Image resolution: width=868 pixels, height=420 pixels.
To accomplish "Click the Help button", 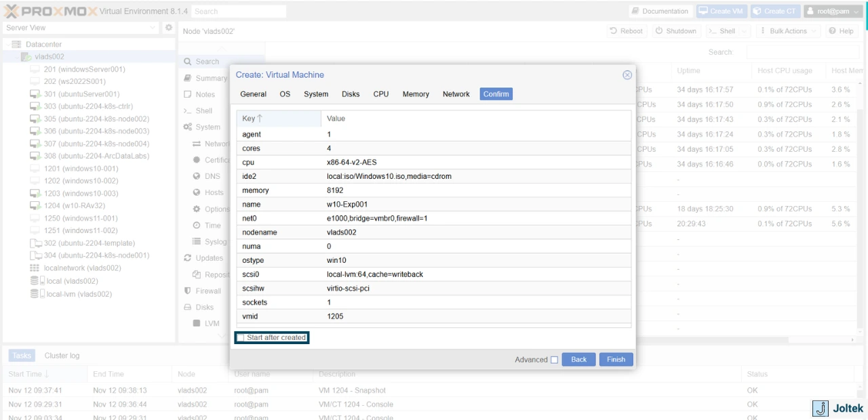I will (841, 31).
